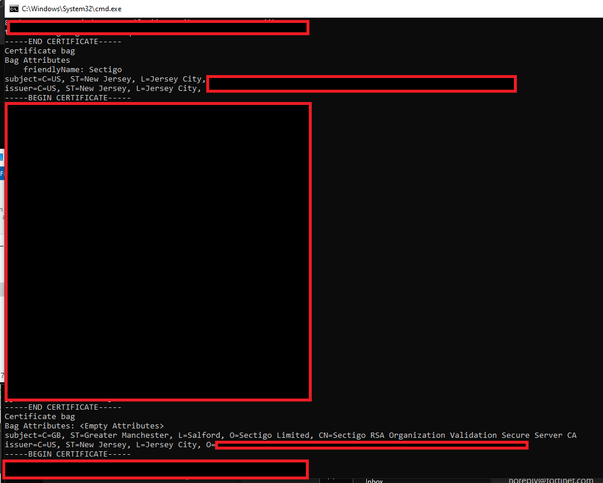The image size is (603, 483).
Task: Click 'Bag Attributes: <Empty Attributes>' line
Action: click(x=84, y=426)
